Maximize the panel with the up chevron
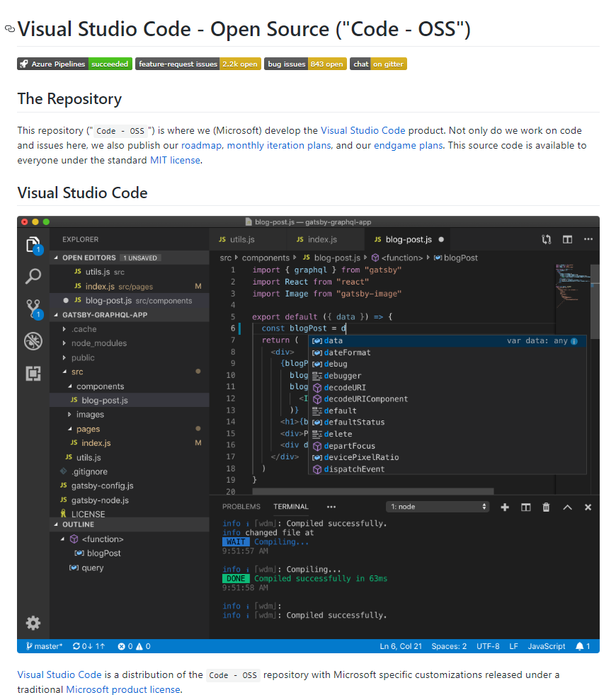The width and height of the screenshot is (616, 695). point(567,507)
